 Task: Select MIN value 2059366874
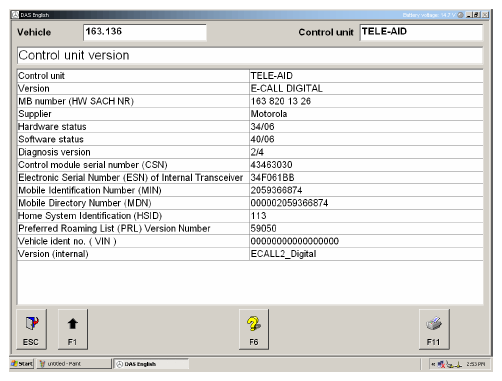click(x=276, y=190)
